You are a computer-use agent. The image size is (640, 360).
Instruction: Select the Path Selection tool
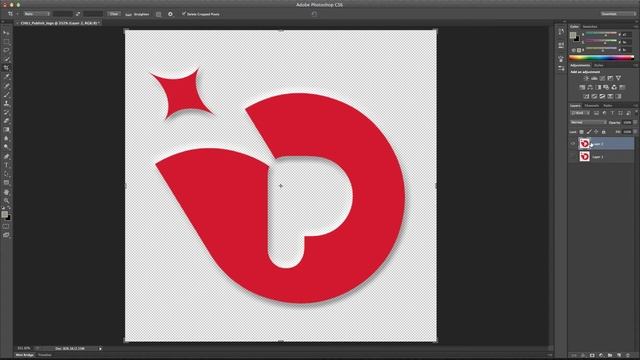click(6, 174)
